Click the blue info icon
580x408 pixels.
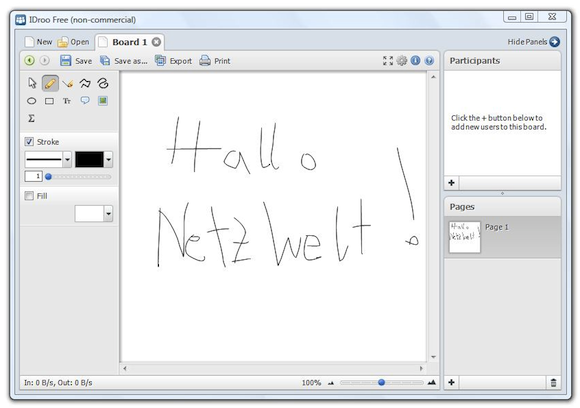[415, 60]
